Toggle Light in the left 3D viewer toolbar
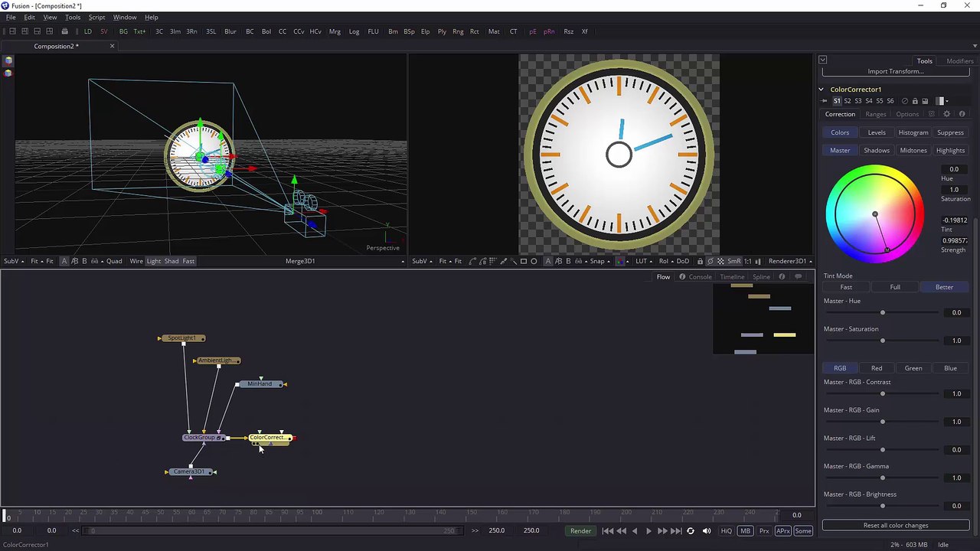980x551 pixels. pyautogui.click(x=154, y=261)
